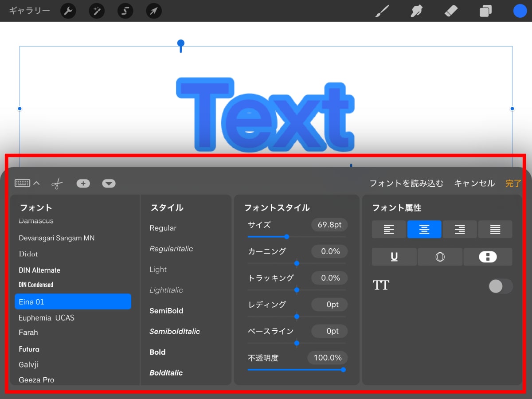The height and width of the screenshot is (399, 532).
Task: Open the Layers panel
Action: [485, 11]
